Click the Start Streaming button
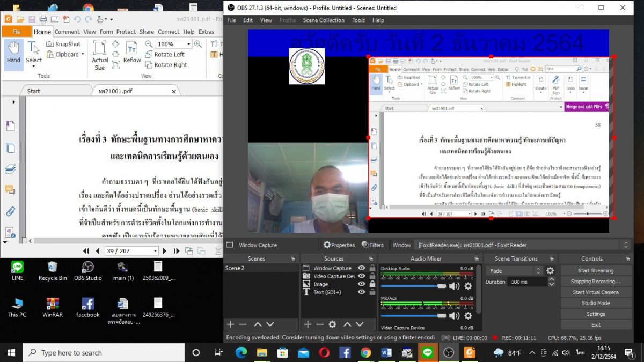Screen dimensions: 644x362 (x=596, y=271)
